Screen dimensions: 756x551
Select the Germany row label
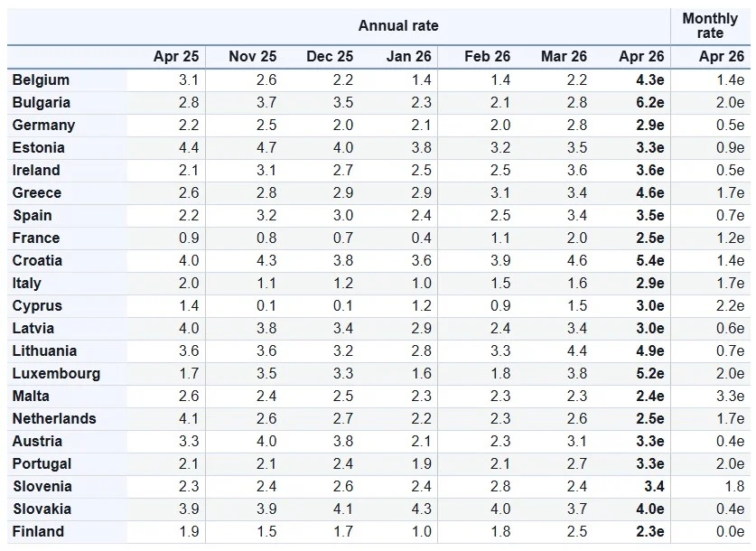point(43,126)
